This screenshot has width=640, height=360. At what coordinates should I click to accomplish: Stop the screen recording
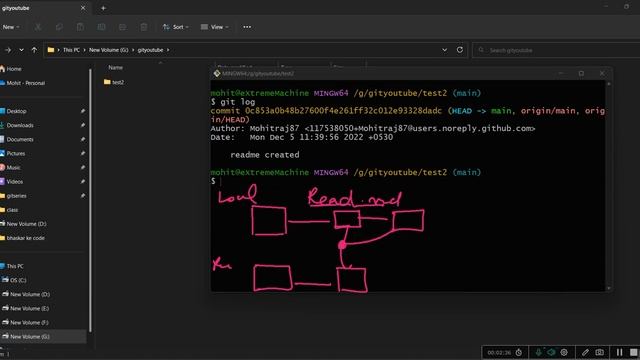pyautogui.click(x=633, y=352)
